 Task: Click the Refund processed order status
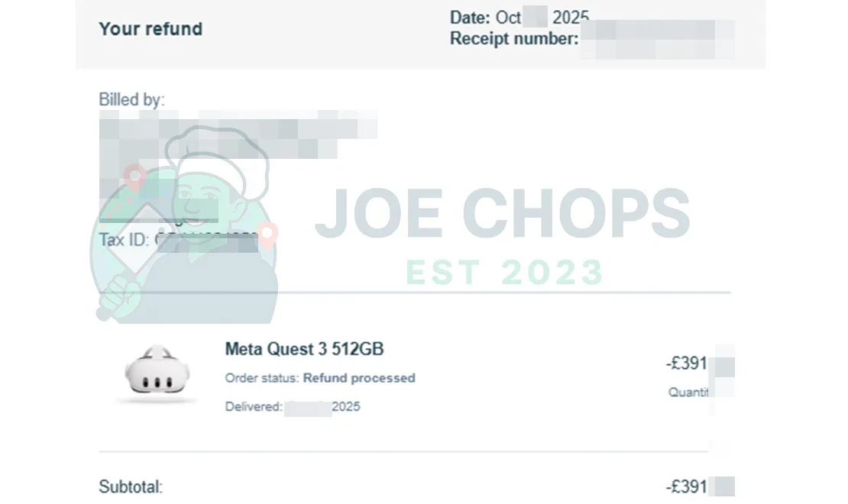click(x=359, y=378)
